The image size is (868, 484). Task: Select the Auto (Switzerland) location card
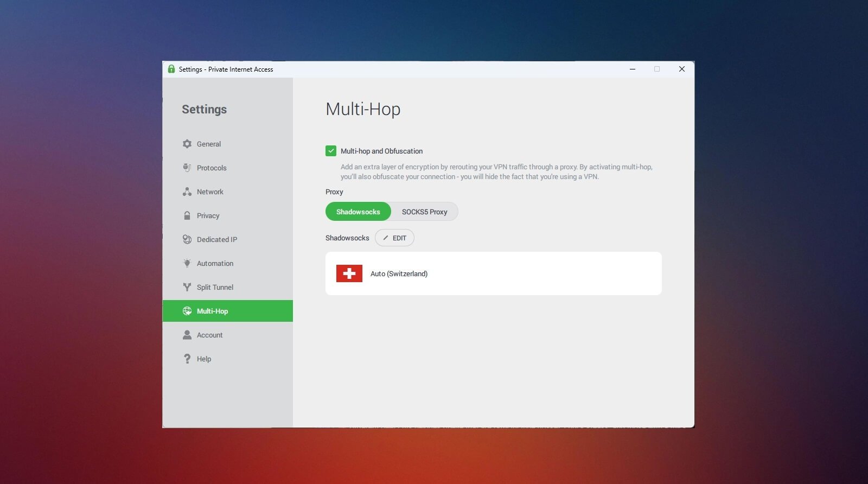coord(494,273)
